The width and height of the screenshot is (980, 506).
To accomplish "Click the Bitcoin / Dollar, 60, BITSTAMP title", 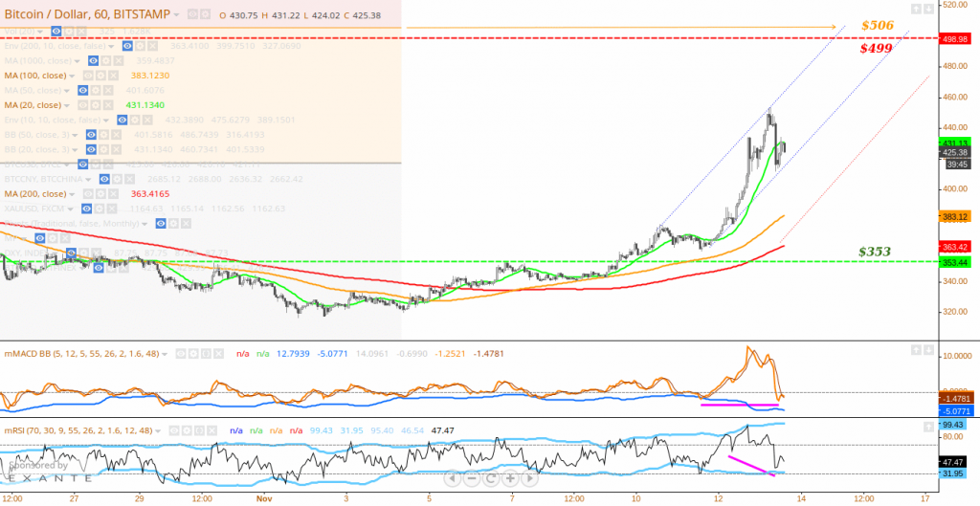I will click(87, 13).
